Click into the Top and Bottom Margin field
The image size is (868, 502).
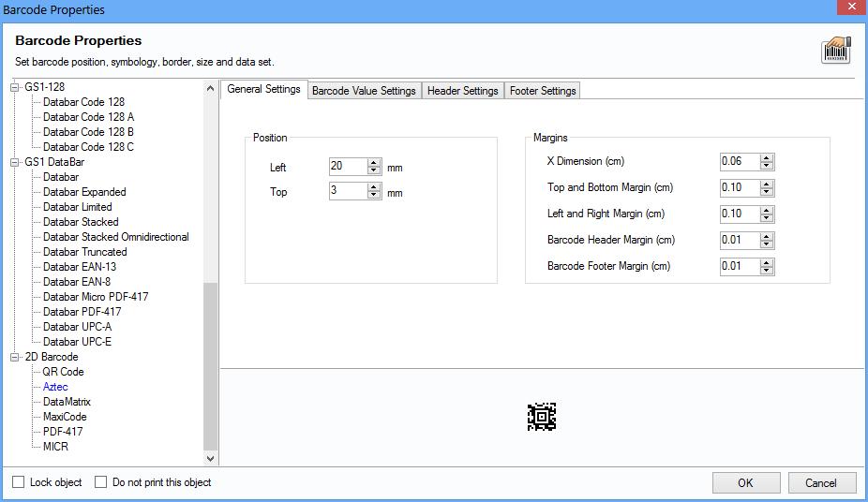(738, 187)
